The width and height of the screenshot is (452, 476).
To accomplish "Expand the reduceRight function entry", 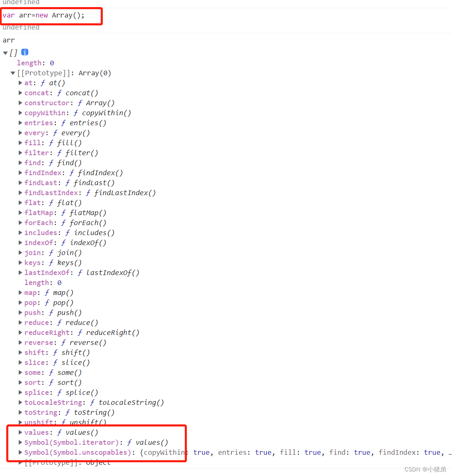I will (x=20, y=333).
